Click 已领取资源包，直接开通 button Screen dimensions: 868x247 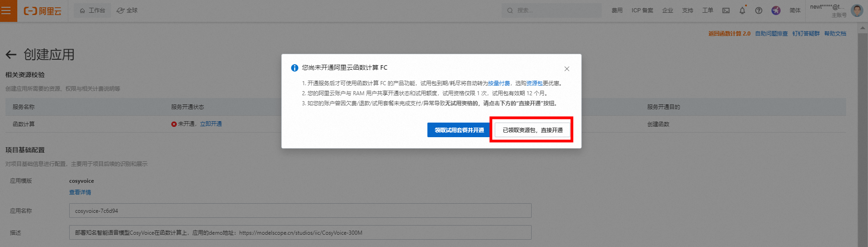click(533, 130)
